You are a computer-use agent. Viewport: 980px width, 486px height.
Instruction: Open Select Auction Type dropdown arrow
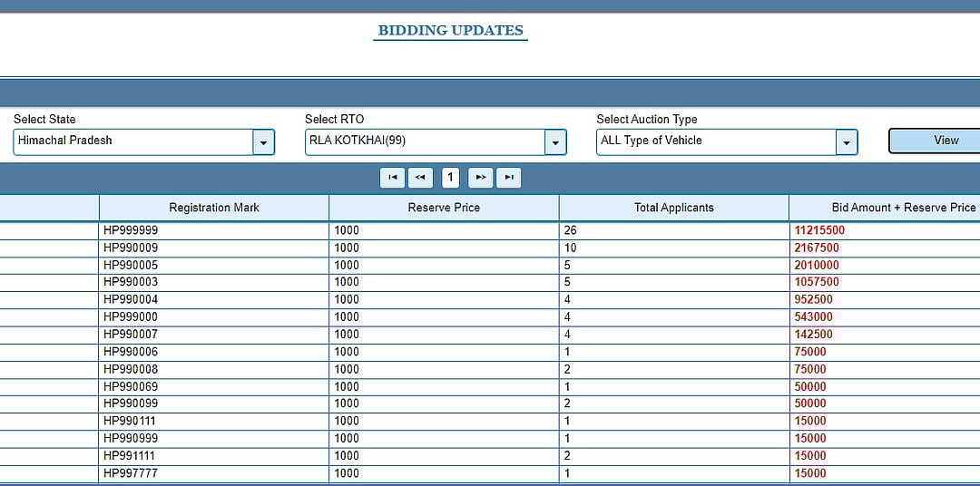(x=847, y=142)
